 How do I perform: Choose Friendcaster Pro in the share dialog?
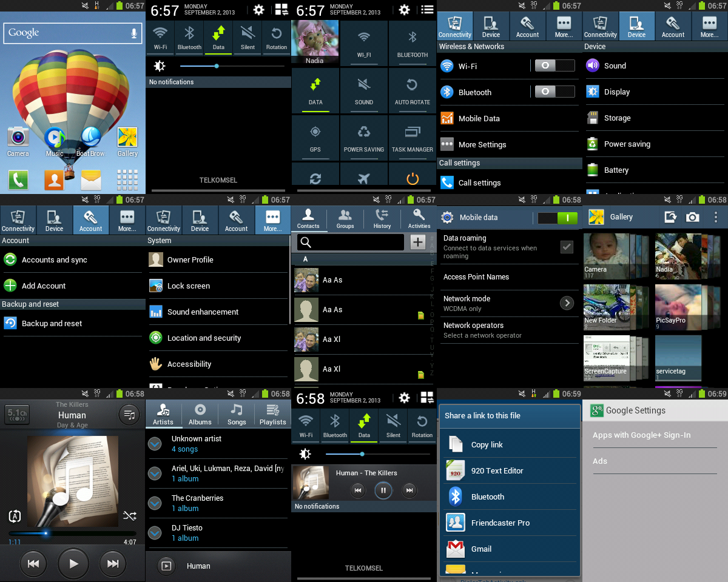(510, 523)
